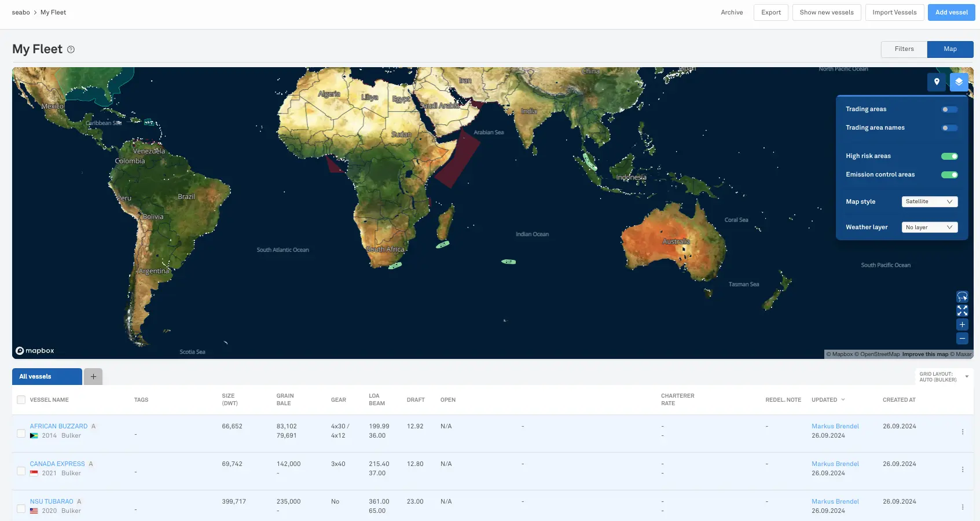Switch to the Filters tab

click(x=904, y=49)
